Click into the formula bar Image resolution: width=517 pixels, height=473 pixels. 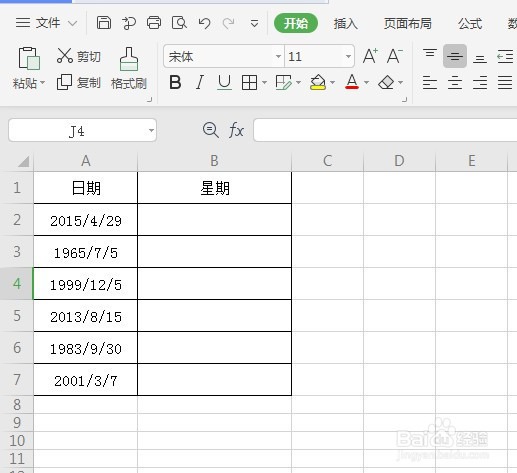385,130
